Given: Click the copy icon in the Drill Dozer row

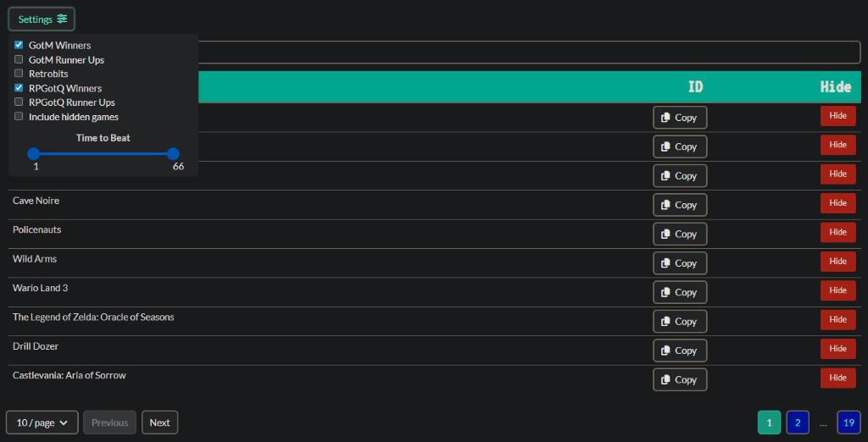Looking at the screenshot, I should click(665, 351).
